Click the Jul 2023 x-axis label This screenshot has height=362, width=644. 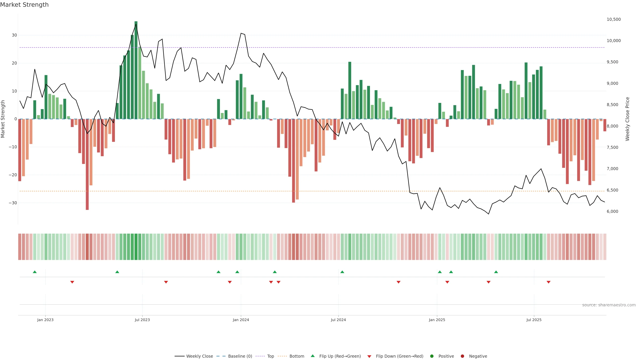tap(142, 320)
